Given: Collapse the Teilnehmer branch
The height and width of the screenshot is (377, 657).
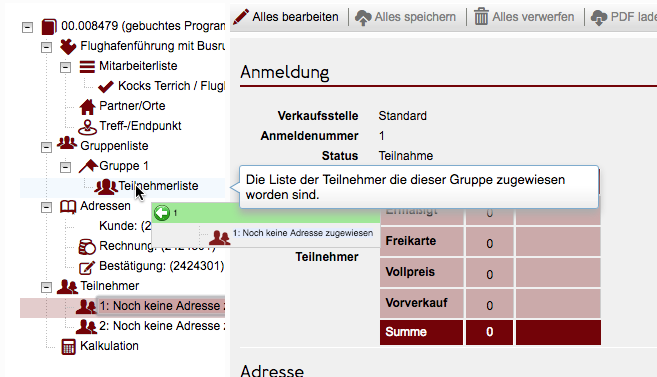Looking at the screenshot, I should tap(46, 287).
